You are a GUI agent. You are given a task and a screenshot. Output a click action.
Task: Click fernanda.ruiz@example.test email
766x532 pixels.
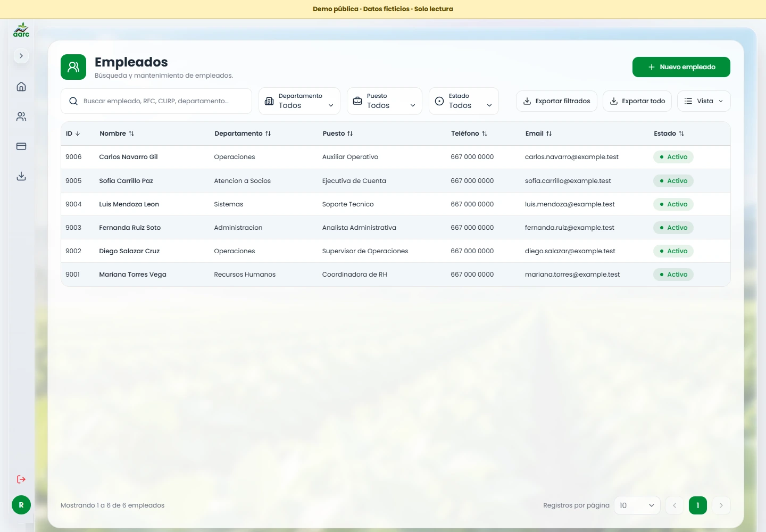point(570,228)
